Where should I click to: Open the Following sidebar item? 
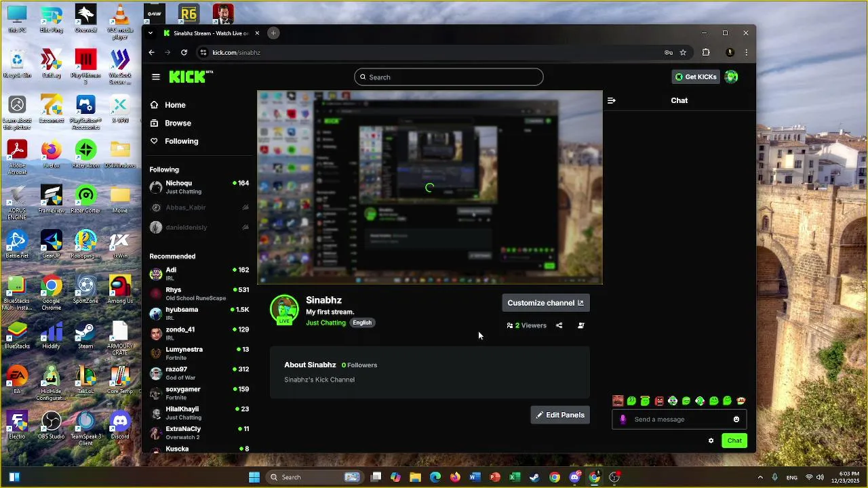coord(174,141)
